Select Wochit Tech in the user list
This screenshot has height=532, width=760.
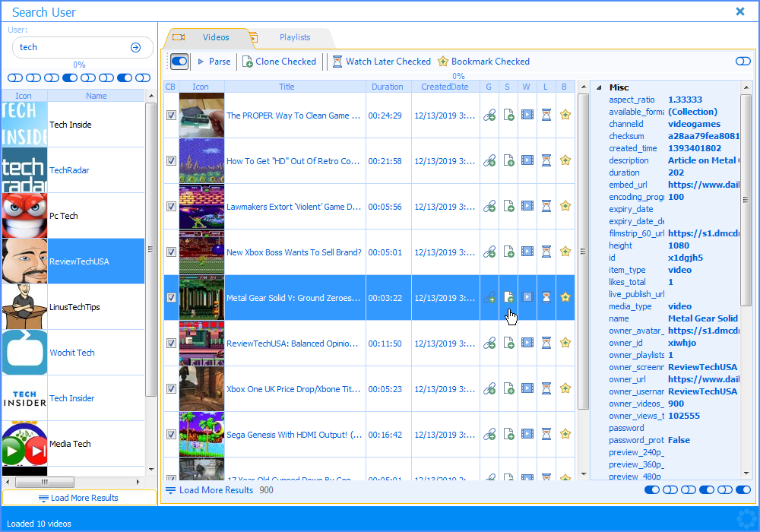73,353
